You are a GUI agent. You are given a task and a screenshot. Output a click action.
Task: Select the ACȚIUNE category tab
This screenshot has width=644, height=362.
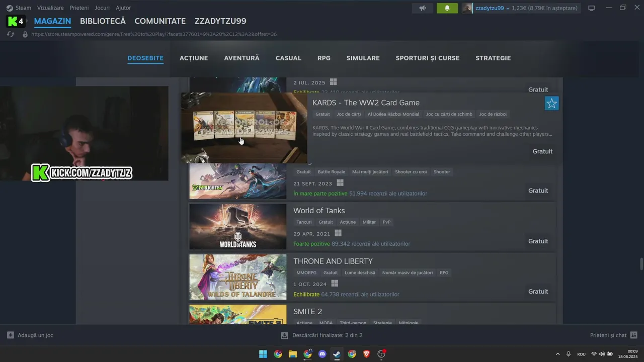pos(194,58)
